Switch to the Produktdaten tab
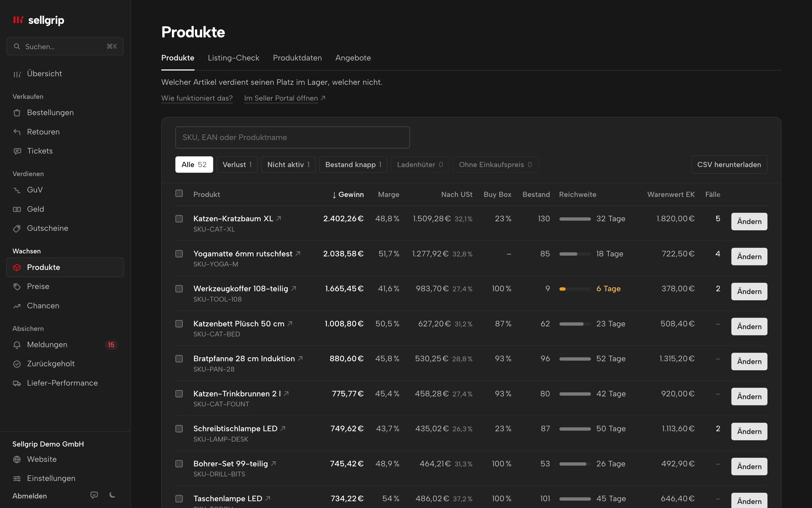Viewport: 812px width, 508px height. click(x=297, y=58)
